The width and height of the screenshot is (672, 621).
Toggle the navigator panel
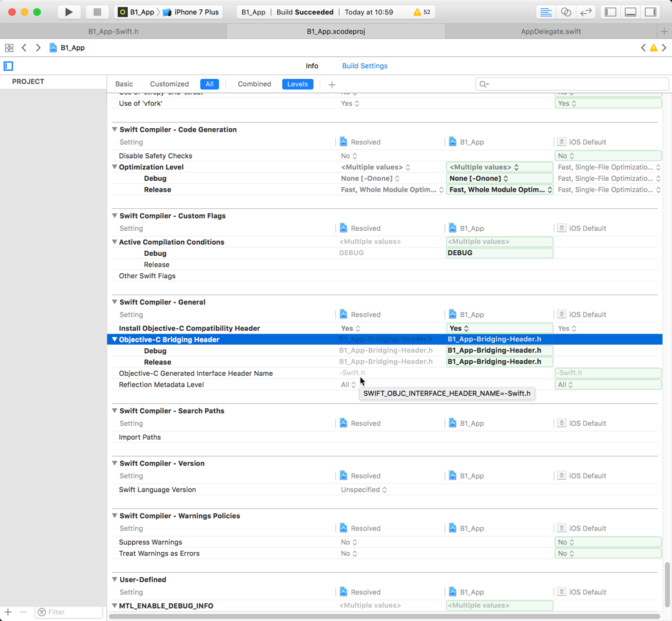click(610, 12)
